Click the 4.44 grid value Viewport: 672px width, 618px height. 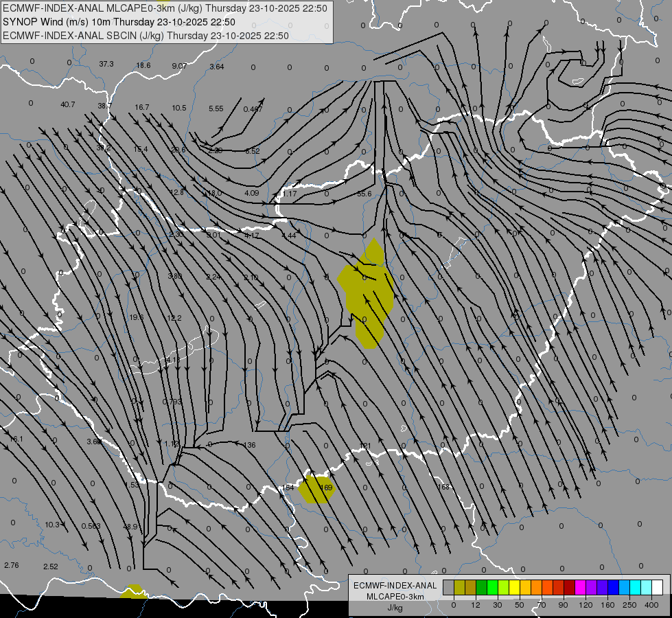(289, 235)
